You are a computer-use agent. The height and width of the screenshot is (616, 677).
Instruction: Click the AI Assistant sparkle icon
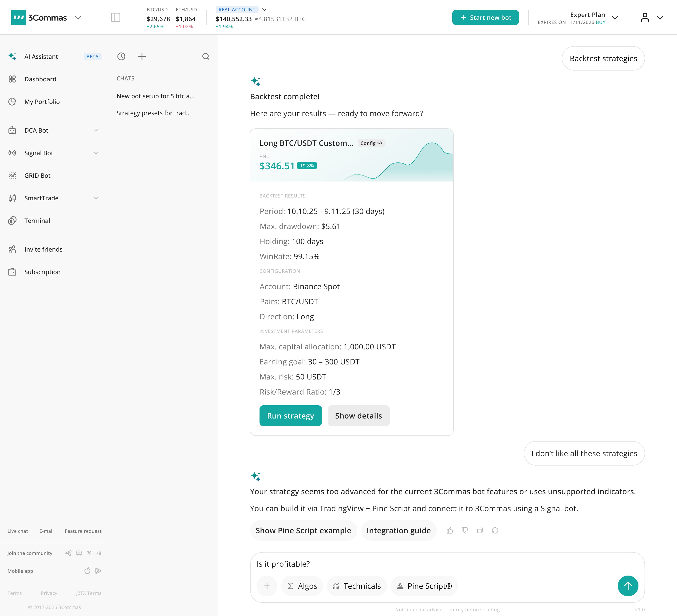point(12,56)
